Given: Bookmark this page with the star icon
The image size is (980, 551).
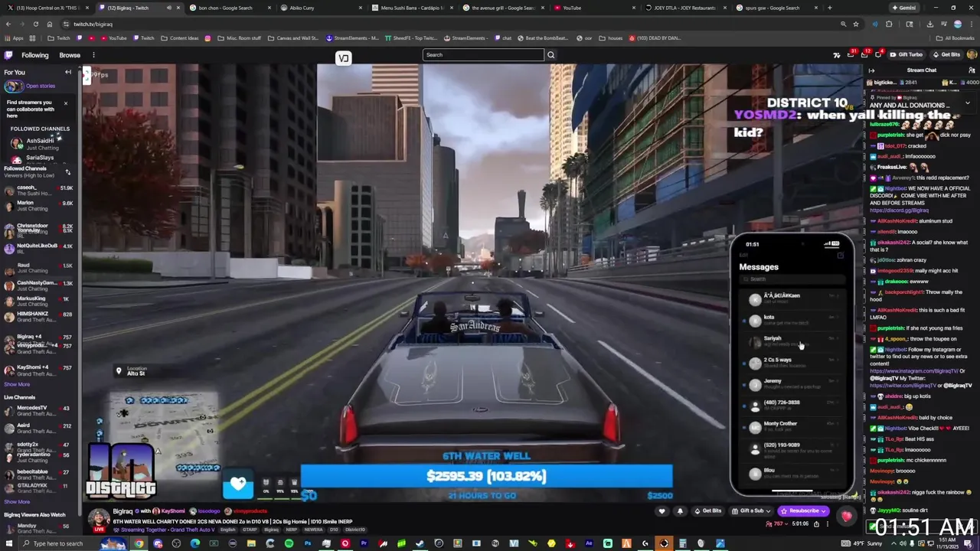Looking at the screenshot, I should pos(857,24).
